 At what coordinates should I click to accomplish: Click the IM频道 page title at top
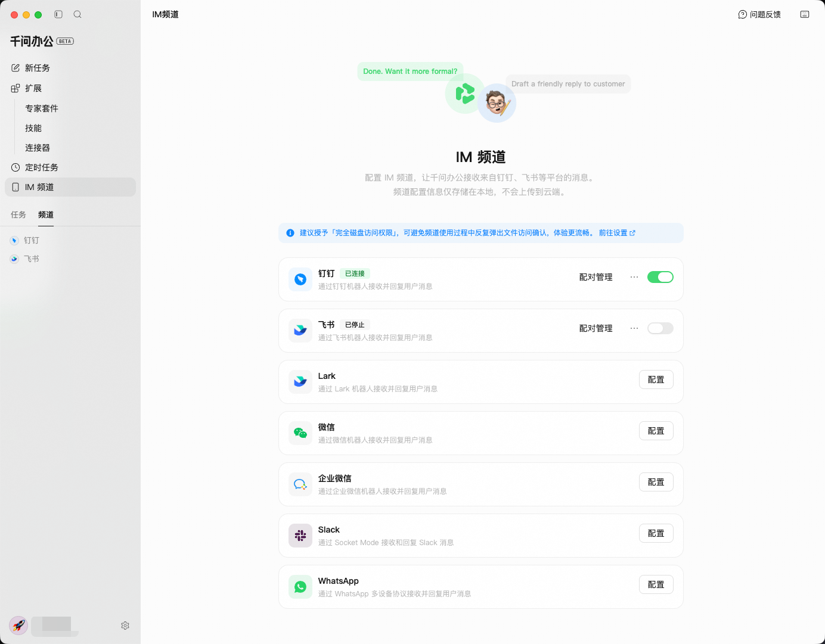coord(165,14)
